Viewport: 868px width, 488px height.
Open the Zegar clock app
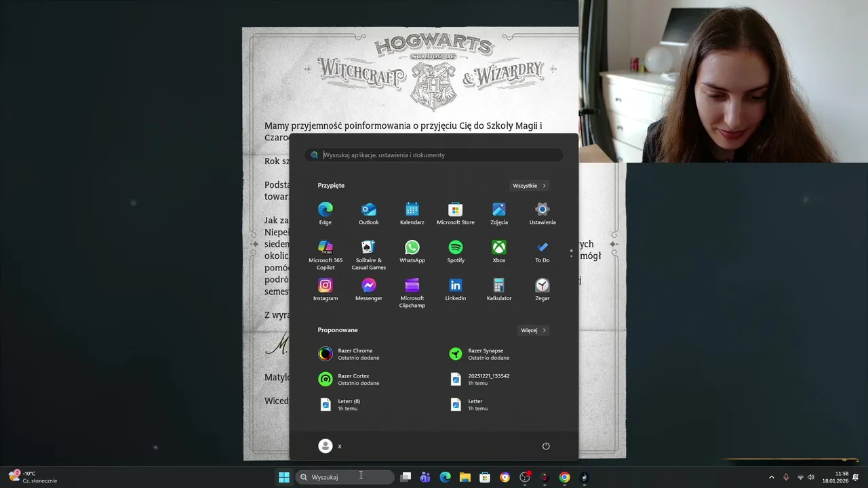point(542,289)
